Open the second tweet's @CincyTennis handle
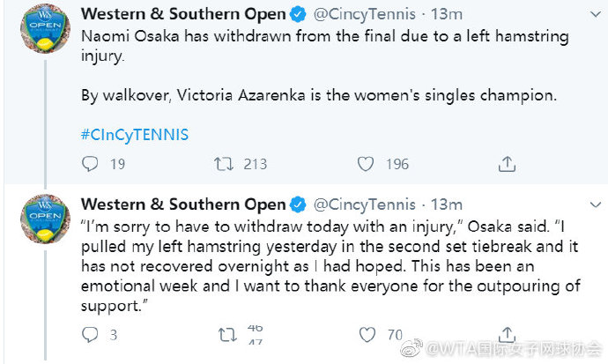 tap(365, 204)
